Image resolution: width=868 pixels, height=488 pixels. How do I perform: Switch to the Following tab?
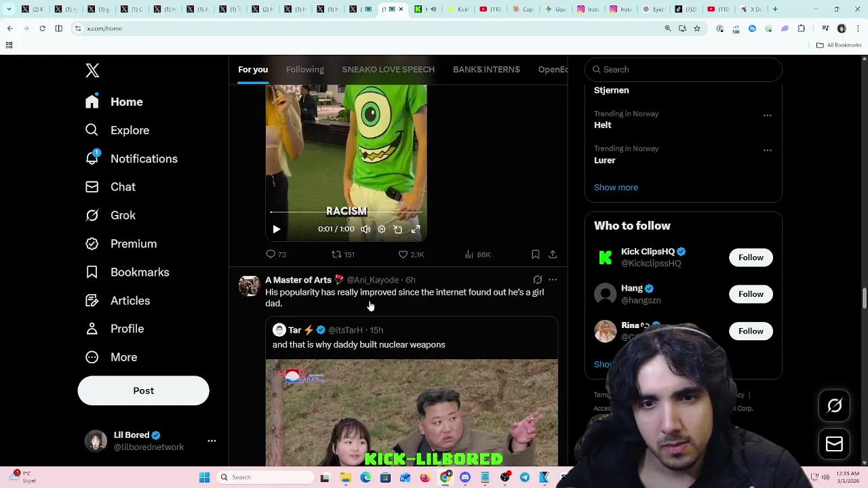click(304, 70)
